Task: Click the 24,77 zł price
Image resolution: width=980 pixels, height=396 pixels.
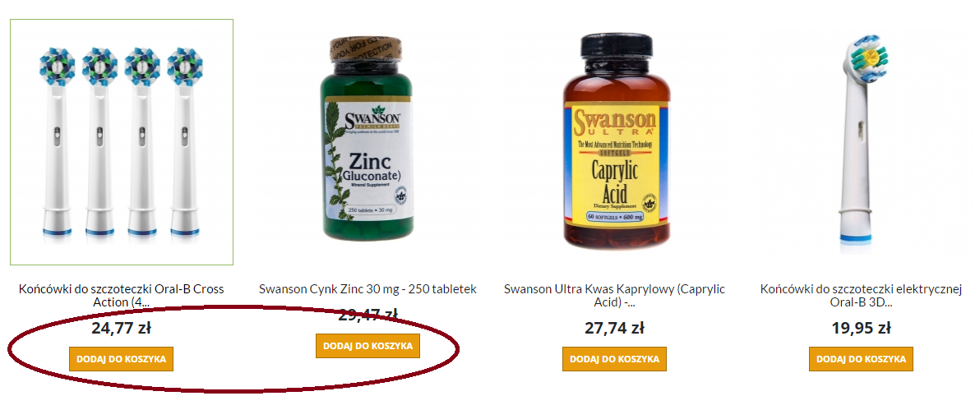Action: (121, 327)
